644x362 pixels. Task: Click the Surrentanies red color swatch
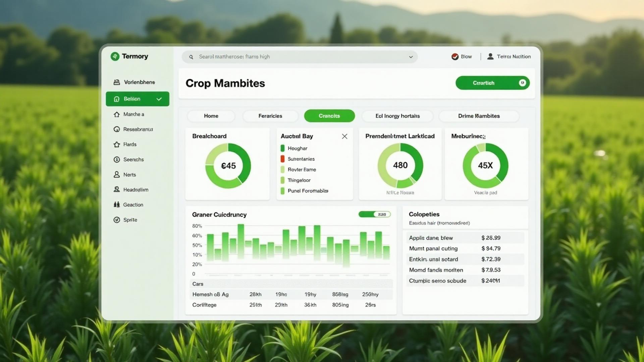coord(282,159)
